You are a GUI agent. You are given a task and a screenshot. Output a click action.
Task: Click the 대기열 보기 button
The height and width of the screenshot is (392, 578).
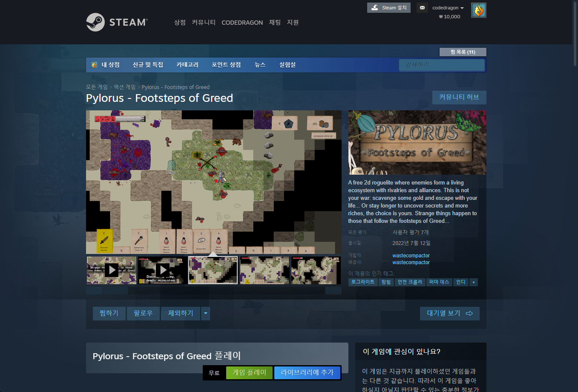pos(450,313)
